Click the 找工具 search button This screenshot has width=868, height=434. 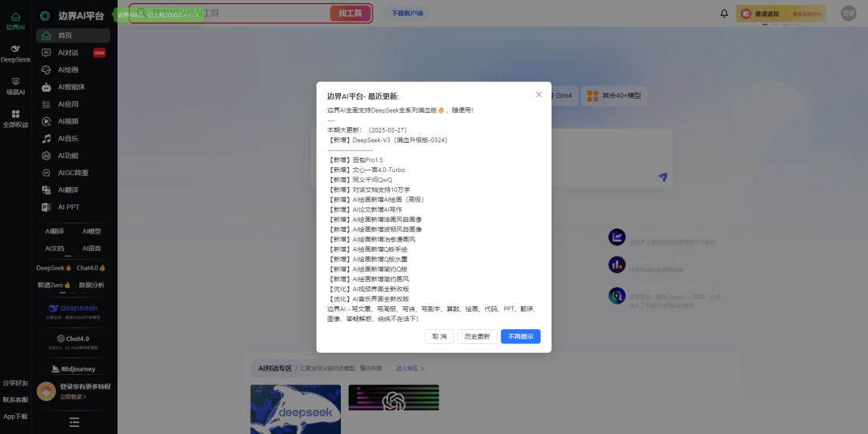[350, 13]
